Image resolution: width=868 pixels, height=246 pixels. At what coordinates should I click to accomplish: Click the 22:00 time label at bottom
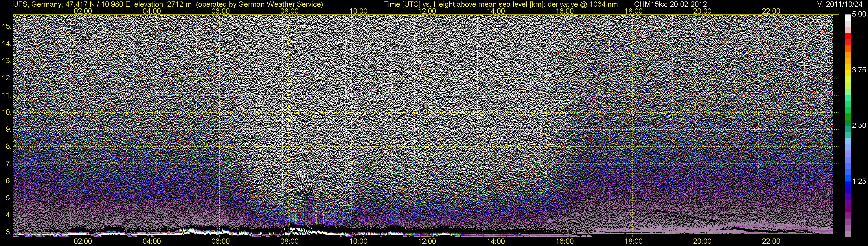pos(771,241)
